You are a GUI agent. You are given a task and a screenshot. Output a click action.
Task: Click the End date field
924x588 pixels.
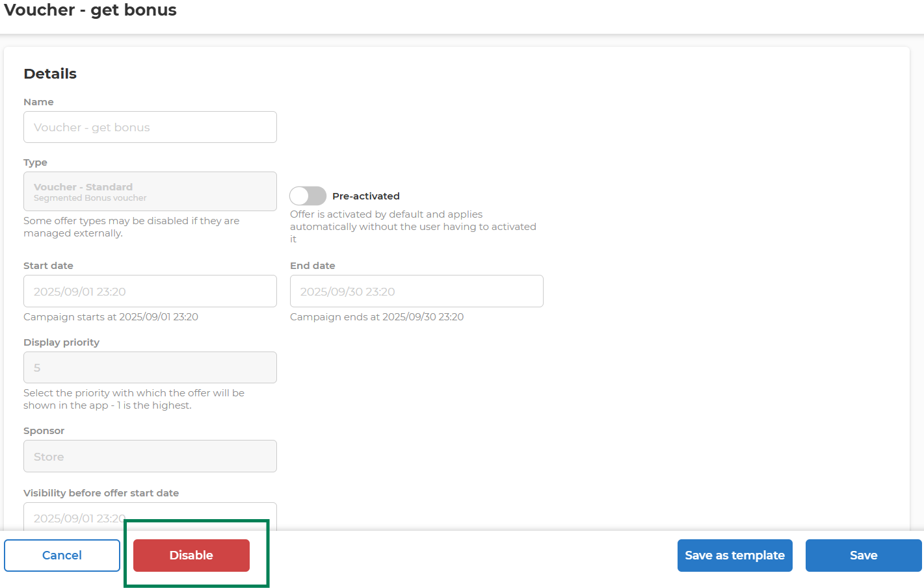point(417,291)
